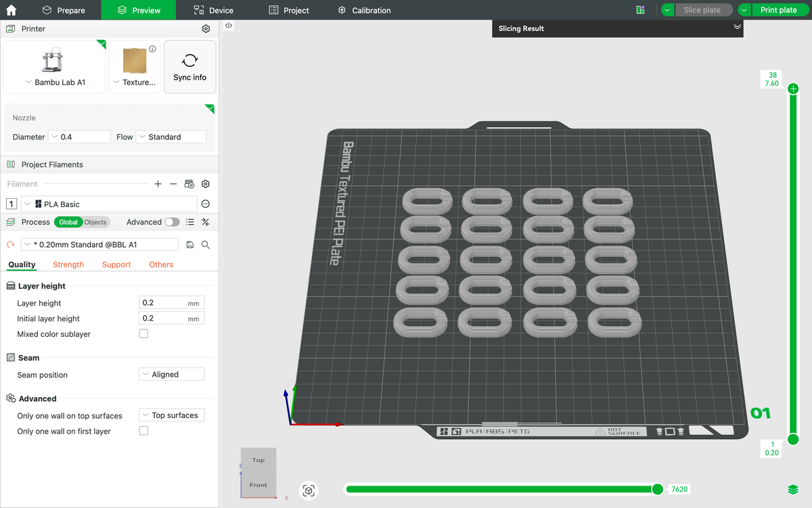Open the Seam position Aligned dropdown
Screen dimensions: 812x508
172,374
